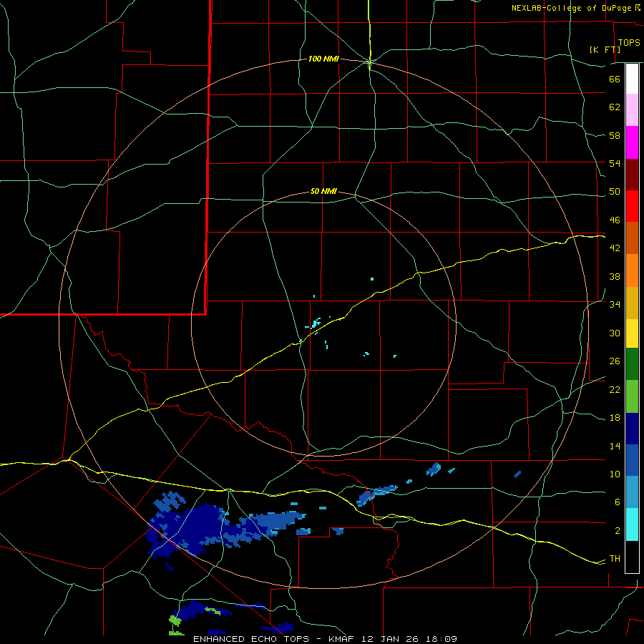Click the "42" legend label
The height and width of the screenshot is (644, 644).
click(615, 248)
